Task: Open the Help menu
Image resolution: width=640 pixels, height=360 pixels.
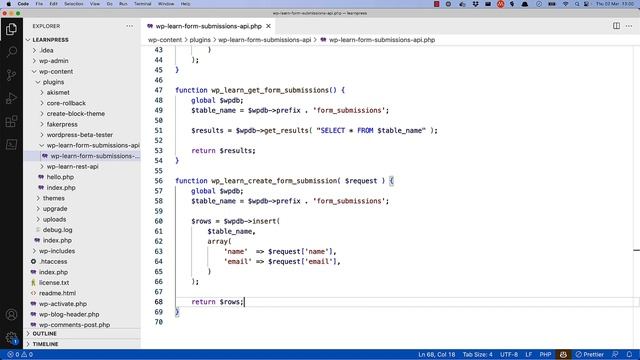Action: (x=185, y=4)
